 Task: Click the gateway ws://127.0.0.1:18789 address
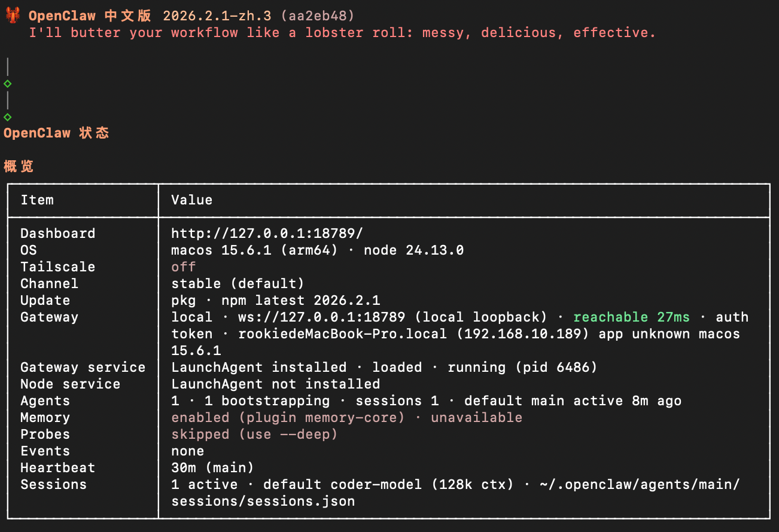coord(321,317)
